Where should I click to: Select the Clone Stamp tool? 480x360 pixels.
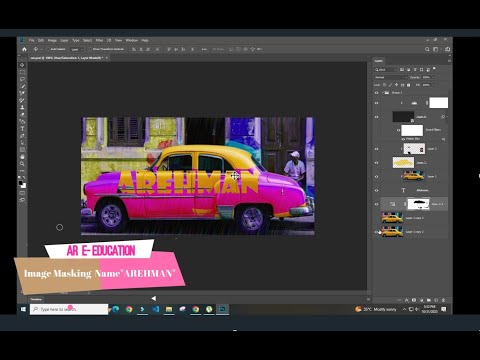point(22,107)
